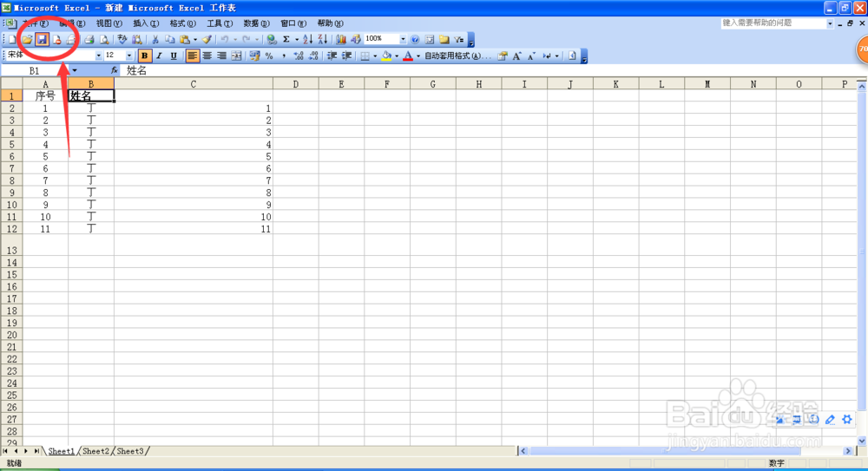868x471 pixels.
Task: Click the Undo arrow icon
Action: pyautogui.click(x=225, y=39)
